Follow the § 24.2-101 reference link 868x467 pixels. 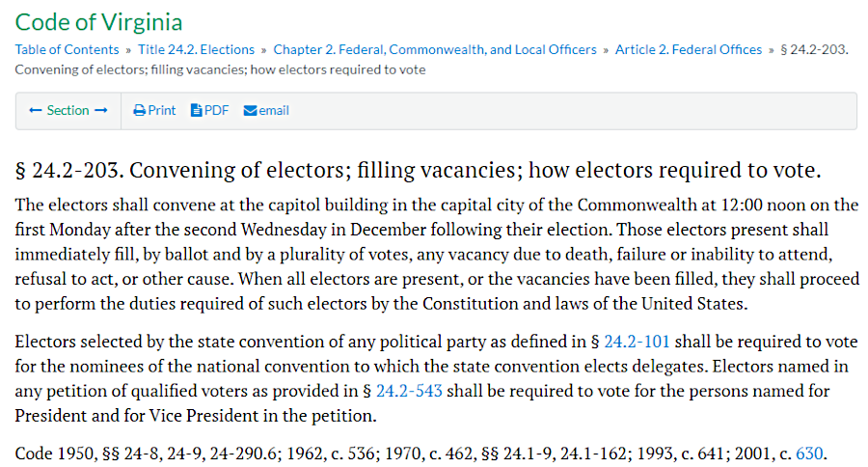[x=637, y=343]
